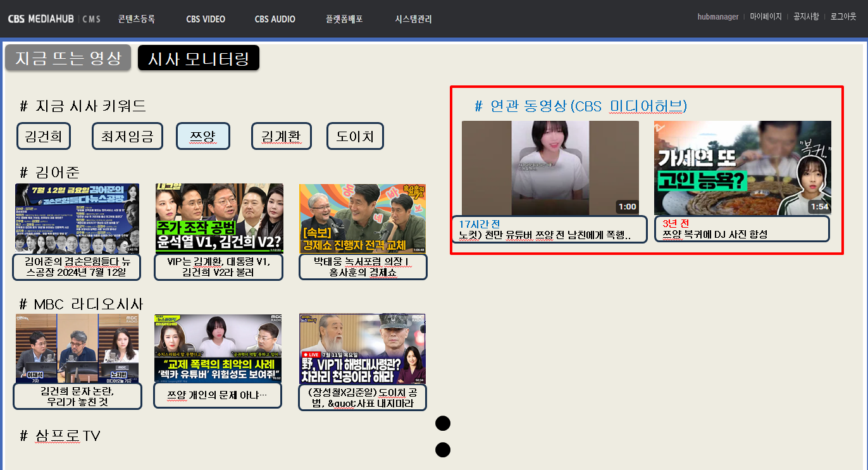This screenshot has height=470, width=868.
Task: Click the # 김어준 section heading
Action: 50,173
